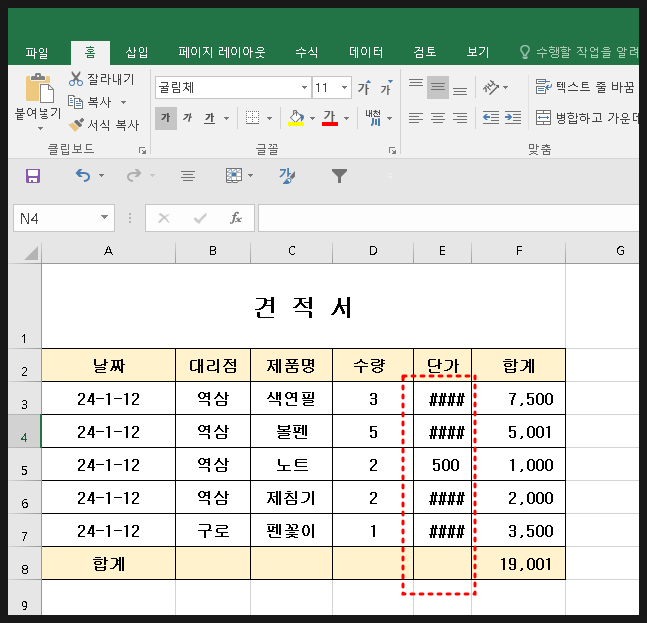Open fill color dropdown arrow
Screen dimensions: 647x623
[312, 118]
